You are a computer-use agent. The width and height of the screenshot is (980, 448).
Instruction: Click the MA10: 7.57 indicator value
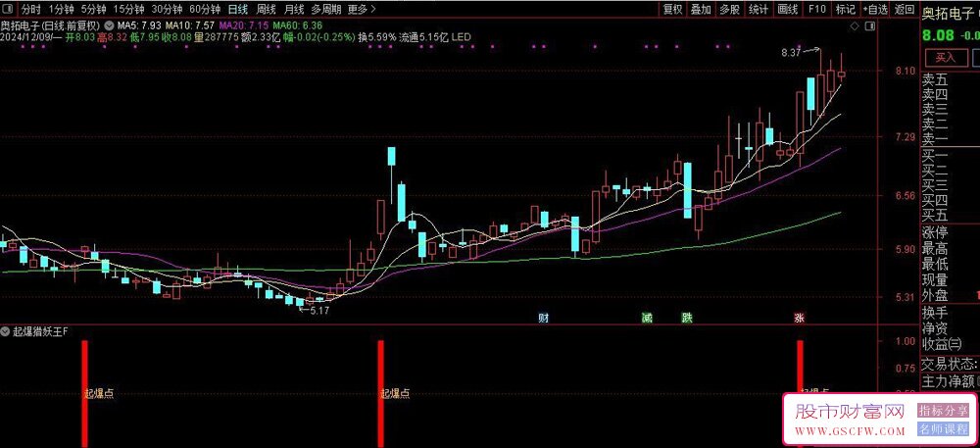(188, 25)
